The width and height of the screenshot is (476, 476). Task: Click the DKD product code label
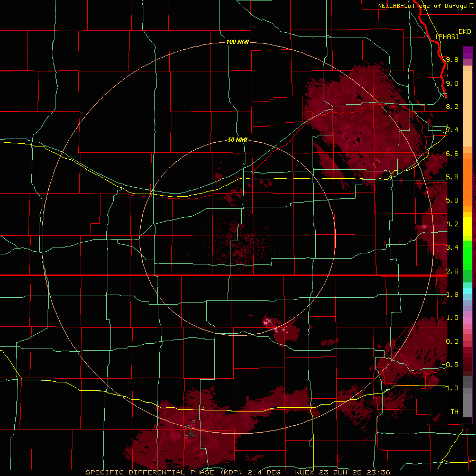coord(464,32)
